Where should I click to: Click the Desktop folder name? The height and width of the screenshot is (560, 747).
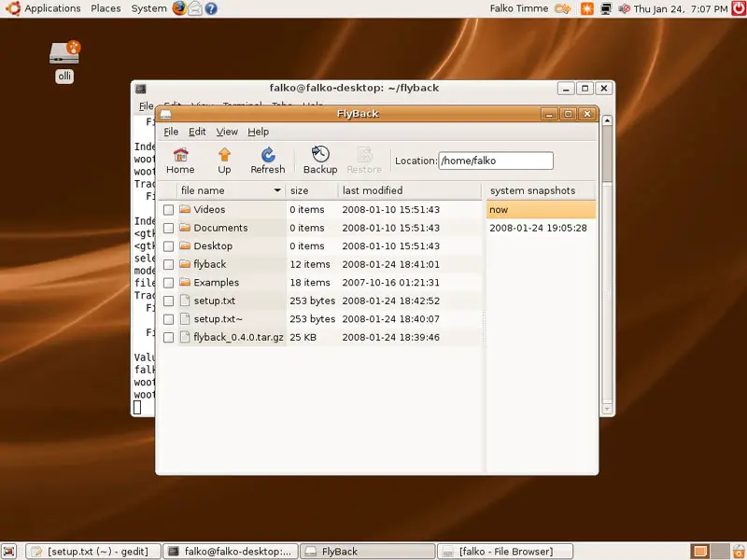213,246
